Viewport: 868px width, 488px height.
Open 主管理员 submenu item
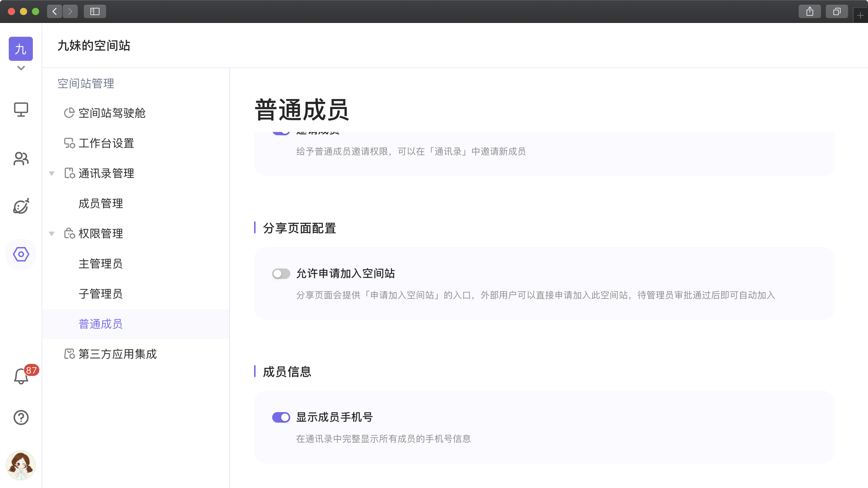[101, 264]
